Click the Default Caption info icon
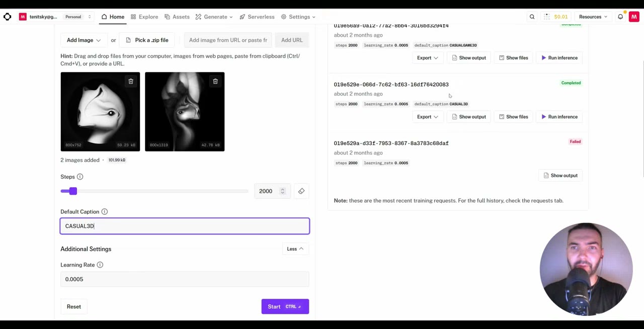The width and height of the screenshot is (644, 329). [105, 212]
